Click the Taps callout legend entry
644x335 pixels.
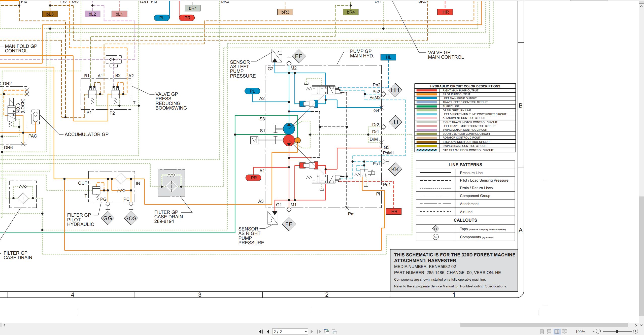pyautogui.click(x=465, y=229)
